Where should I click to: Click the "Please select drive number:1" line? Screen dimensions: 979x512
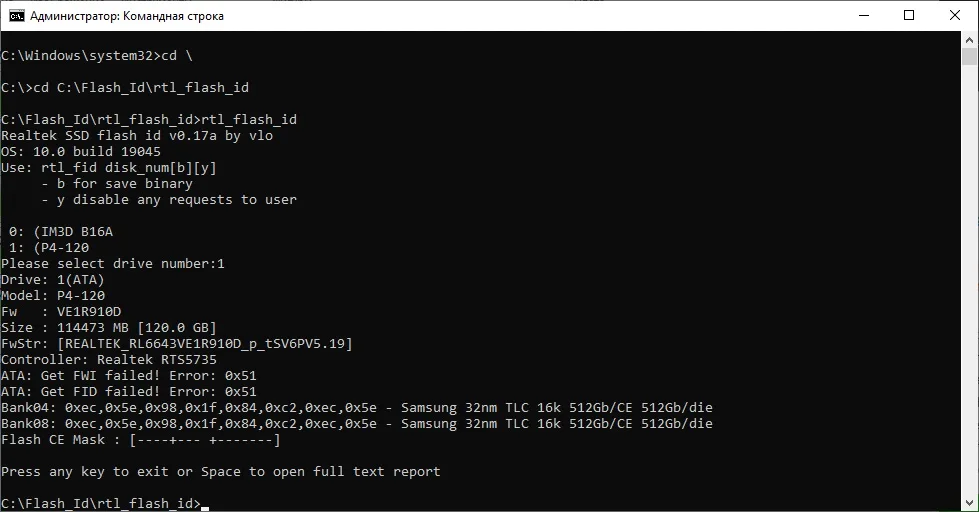tap(112, 263)
